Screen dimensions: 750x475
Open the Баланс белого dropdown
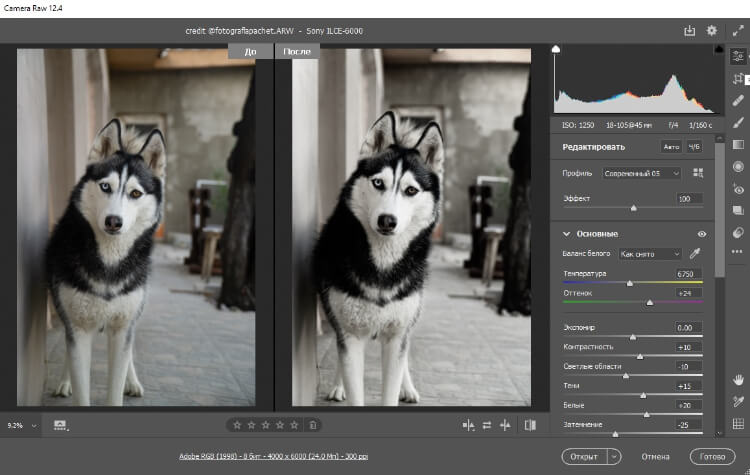click(x=649, y=254)
